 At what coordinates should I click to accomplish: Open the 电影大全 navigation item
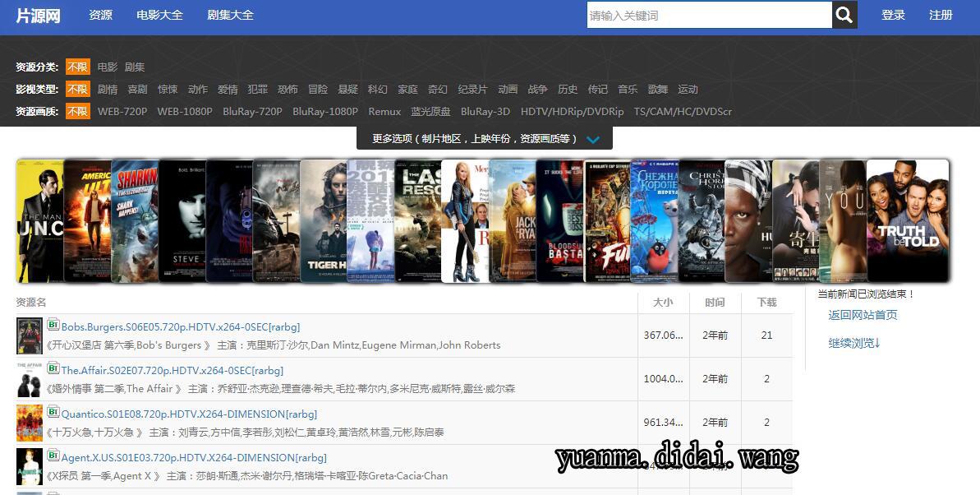coord(160,15)
